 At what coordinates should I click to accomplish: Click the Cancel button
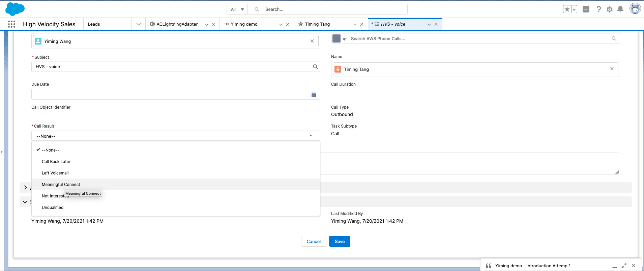(314, 241)
